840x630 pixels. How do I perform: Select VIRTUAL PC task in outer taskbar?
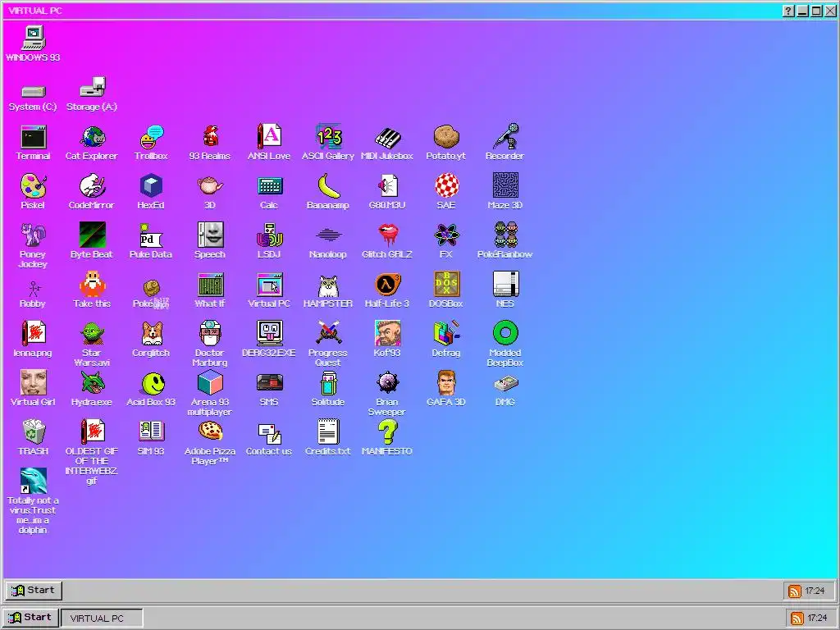pyautogui.click(x=102, y=618)
